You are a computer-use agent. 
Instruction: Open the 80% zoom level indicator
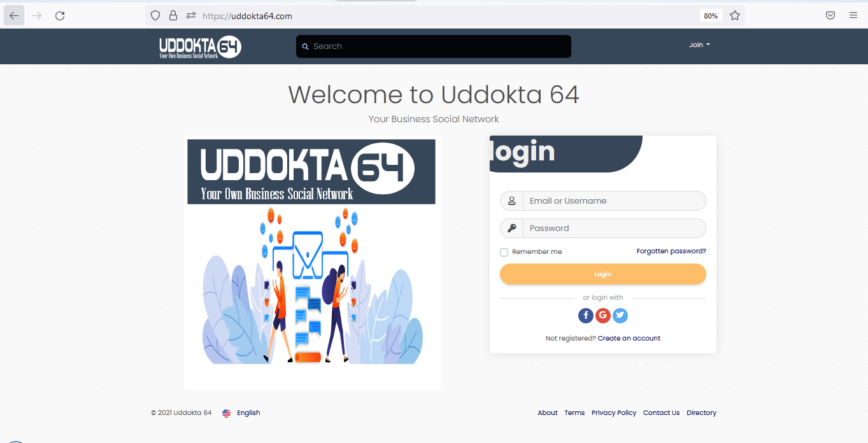(711, 16)
